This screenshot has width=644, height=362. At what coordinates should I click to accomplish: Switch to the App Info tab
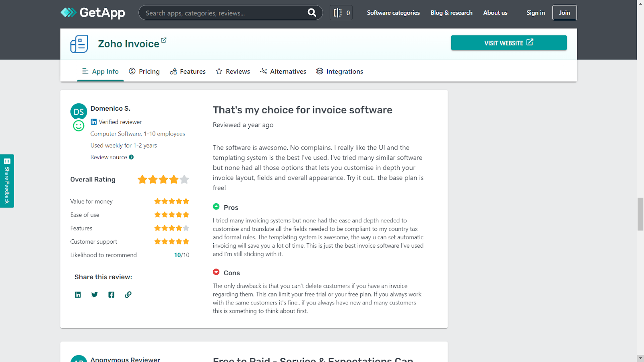click(100, 72)
